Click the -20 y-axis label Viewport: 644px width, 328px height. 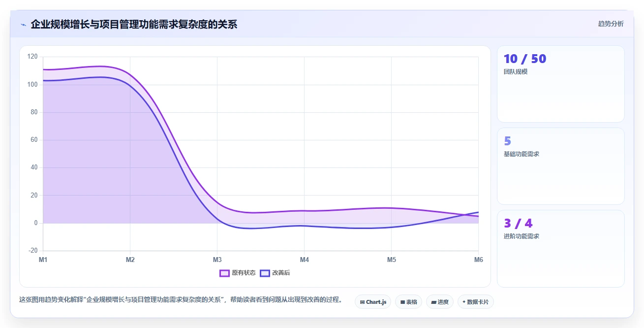pyautogui.click(x=33, y=251)
